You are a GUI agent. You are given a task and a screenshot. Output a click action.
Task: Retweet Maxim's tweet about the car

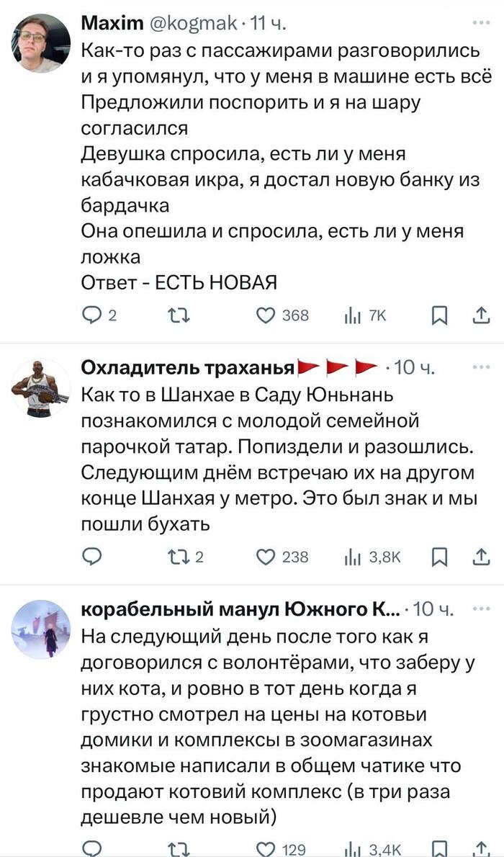[177, 315]
